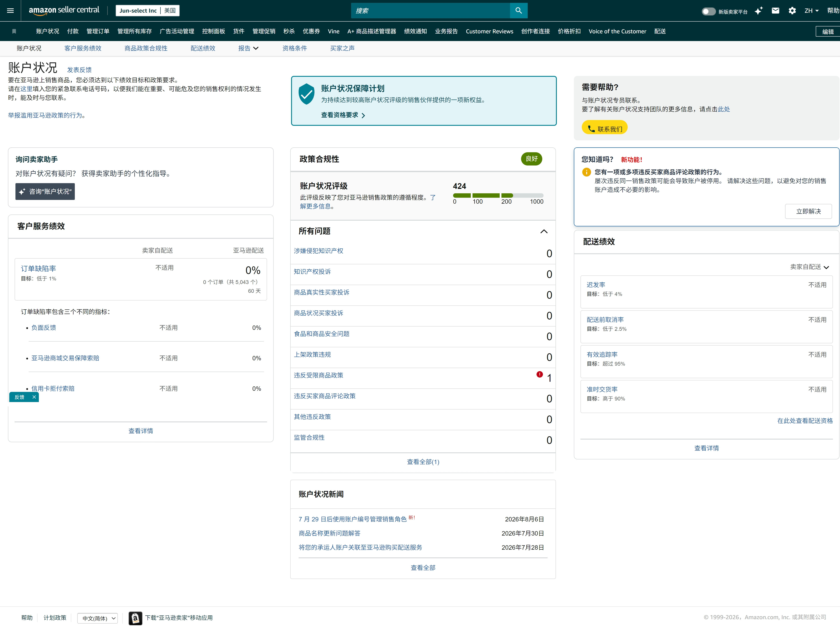Click 咨询"账户状况" assistant button
Viewport: 840px width, 643px height.
pyautogui.click(x=45, y=191)
